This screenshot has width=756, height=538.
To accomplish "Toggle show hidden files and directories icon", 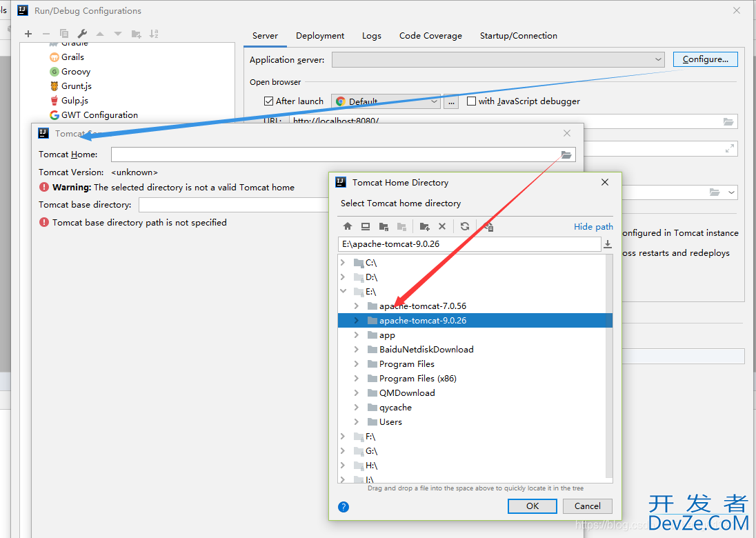I will point(488,226).
